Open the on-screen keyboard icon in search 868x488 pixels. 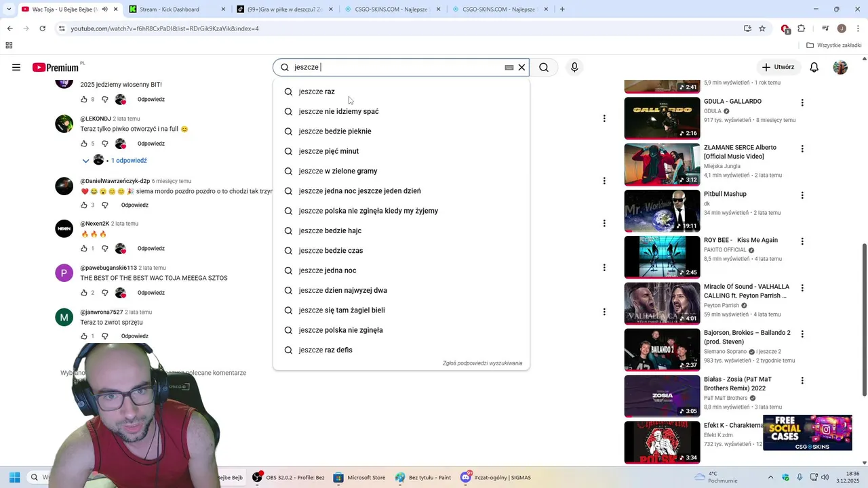click(x=509, y=67)
